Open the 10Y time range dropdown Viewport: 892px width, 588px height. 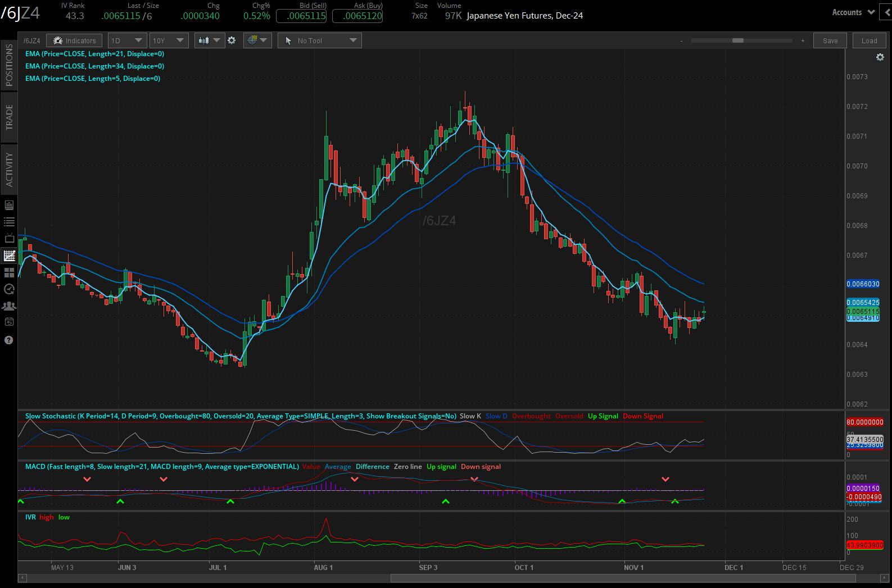pyautogui.click(x=169, y=40)
